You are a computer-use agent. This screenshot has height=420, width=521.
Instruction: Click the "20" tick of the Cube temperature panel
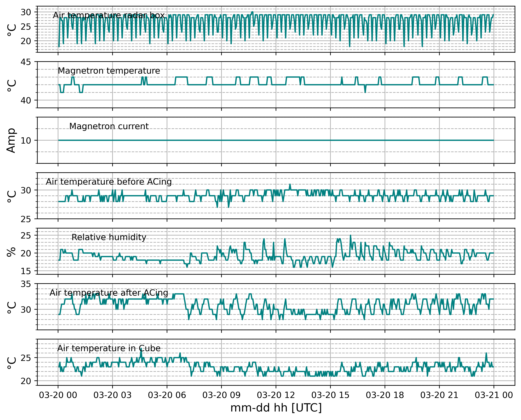click(x=26, y=381)
